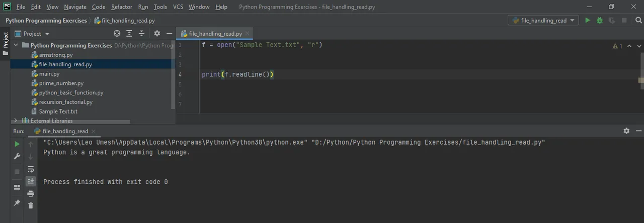Click the stop icon in top toolbar

coord(624,21)
